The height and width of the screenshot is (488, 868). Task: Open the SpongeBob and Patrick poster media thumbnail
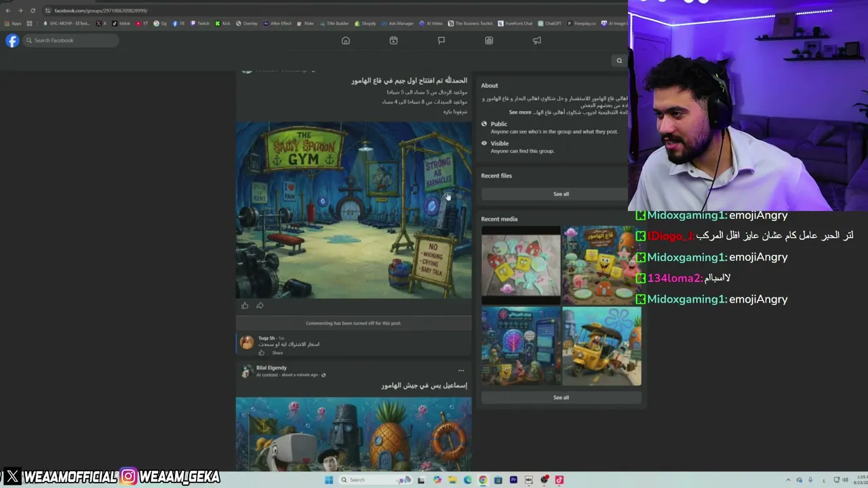click(601, 266)
